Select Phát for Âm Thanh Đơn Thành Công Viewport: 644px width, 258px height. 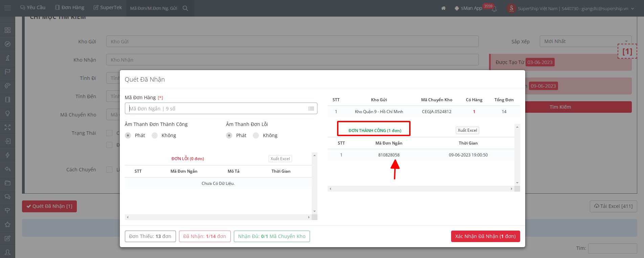[x=128, y=135]
